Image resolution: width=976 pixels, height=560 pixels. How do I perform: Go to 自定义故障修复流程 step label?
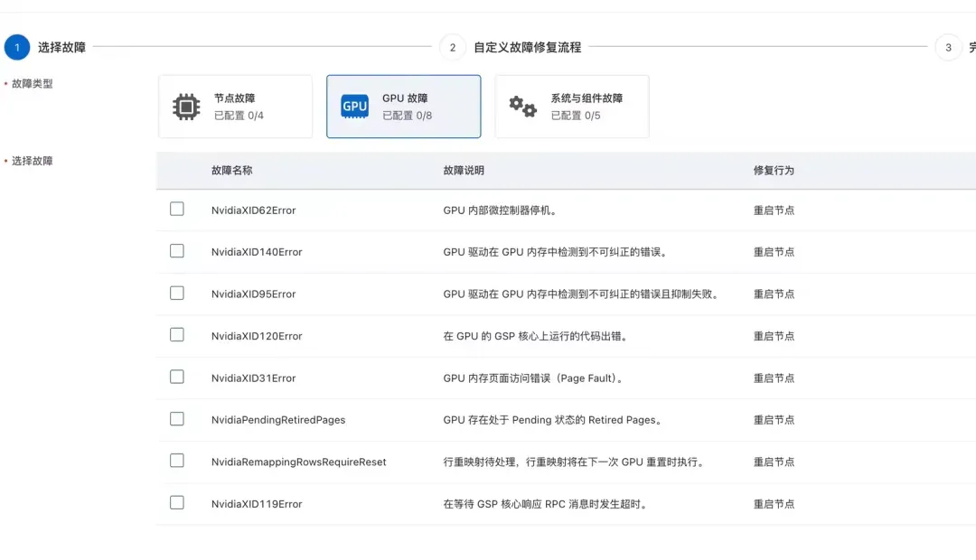click(527, 47)
